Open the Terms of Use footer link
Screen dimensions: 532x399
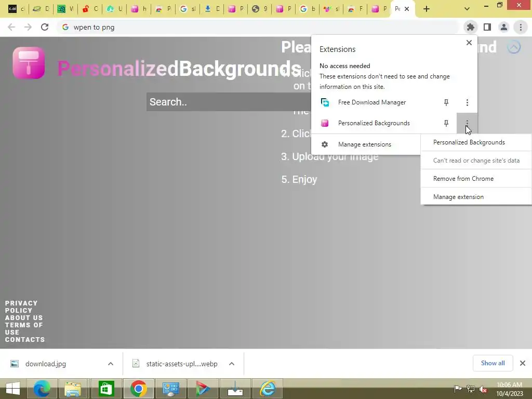(x=24, y=329)
